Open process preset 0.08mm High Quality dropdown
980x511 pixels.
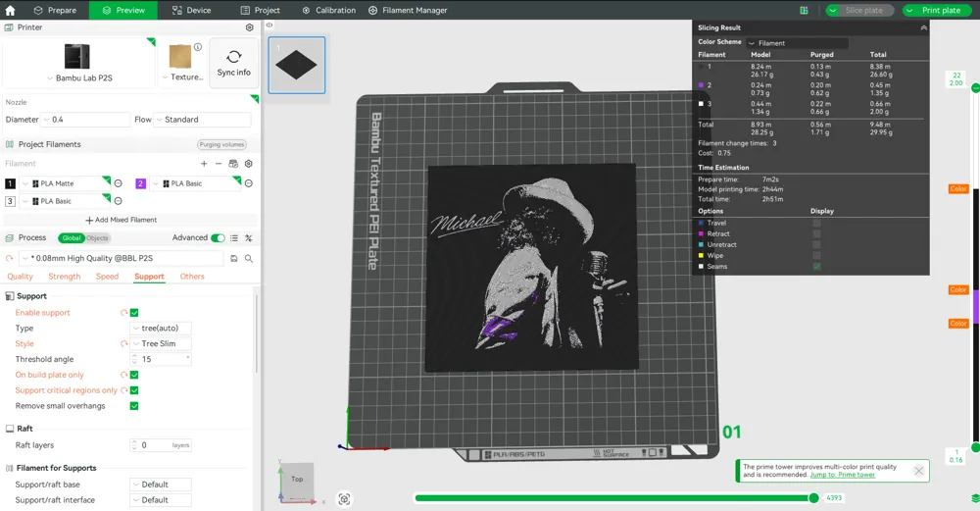tap(122, 258)
